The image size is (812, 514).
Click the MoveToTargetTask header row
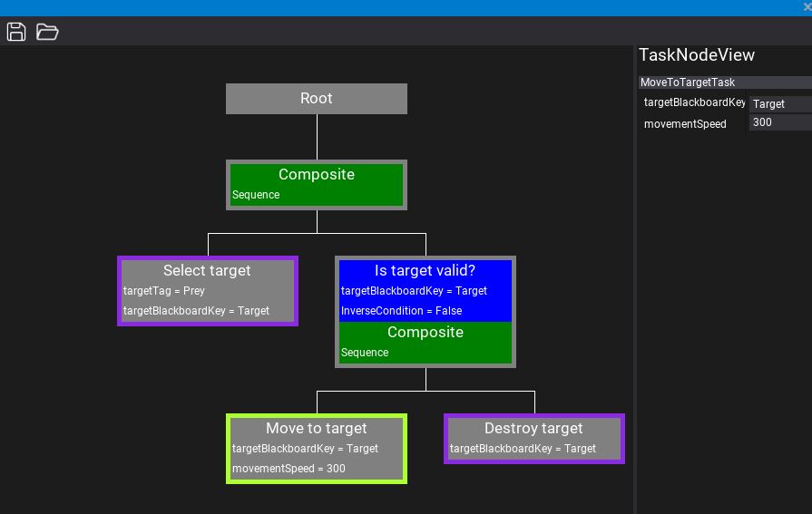tap(725, 82)
